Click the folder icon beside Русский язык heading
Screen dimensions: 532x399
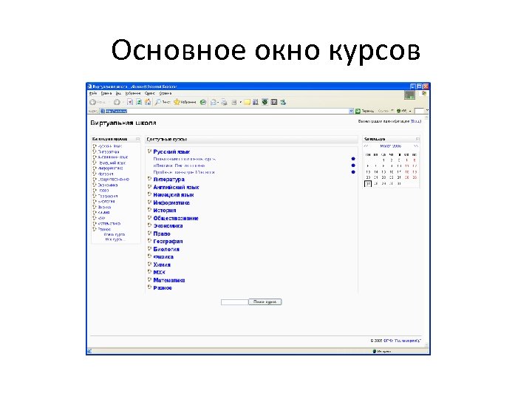tap(149, 151)
